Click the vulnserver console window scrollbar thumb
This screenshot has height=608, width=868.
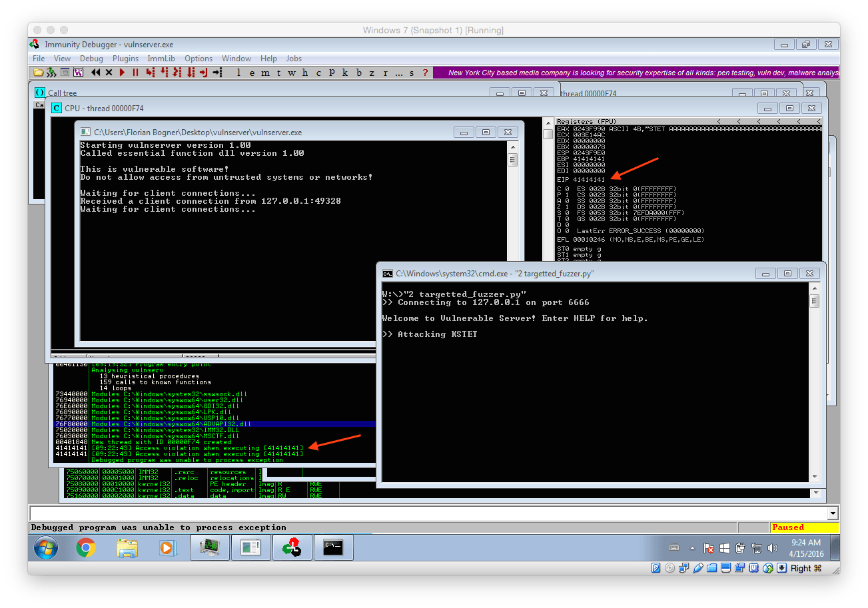[512, 160]
